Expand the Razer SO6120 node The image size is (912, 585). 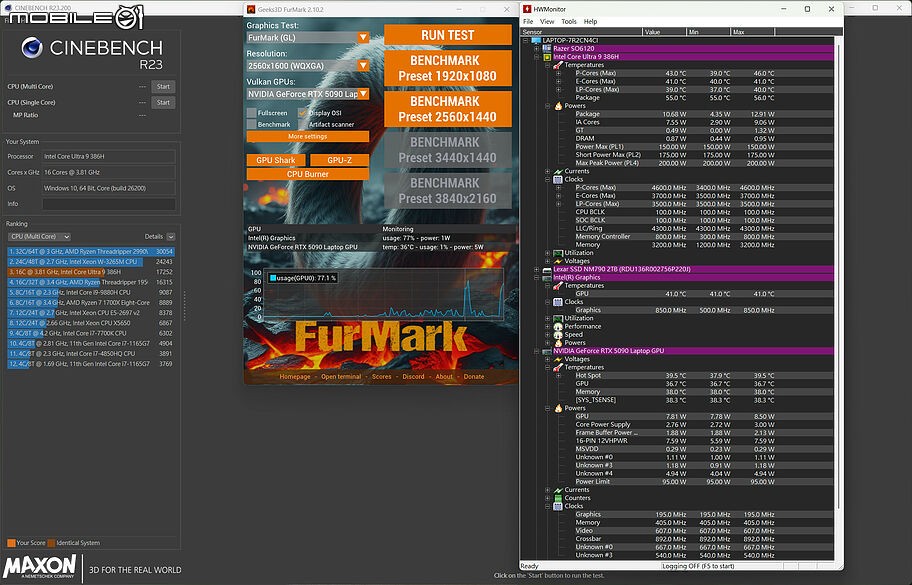(x=537, y=49)
